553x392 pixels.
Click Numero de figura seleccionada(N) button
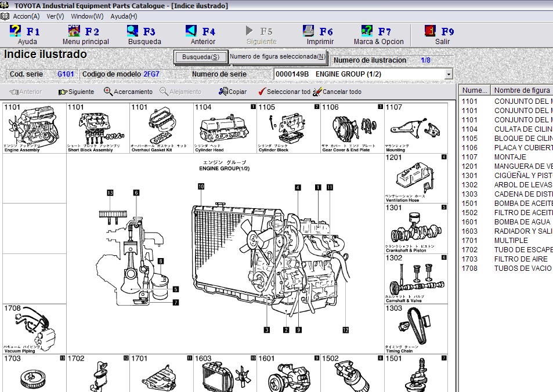click(278, 56)
